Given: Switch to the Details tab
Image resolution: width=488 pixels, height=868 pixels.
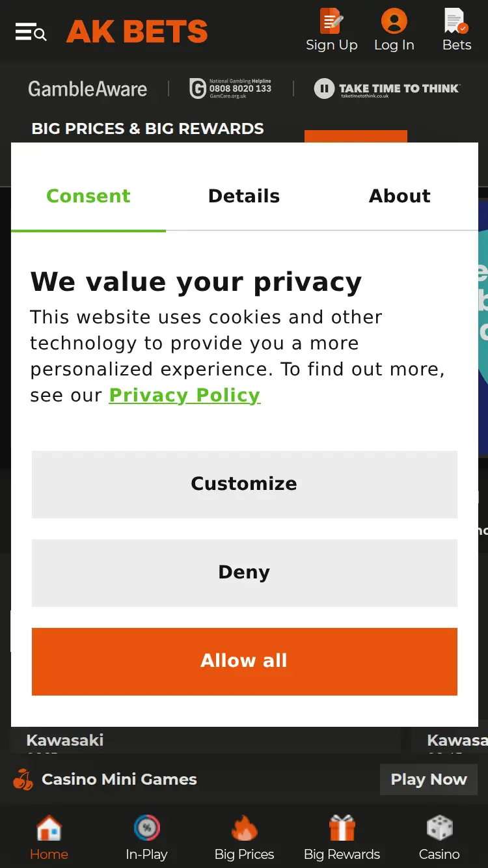Looking at the screenshot, I should pos(244,196).
